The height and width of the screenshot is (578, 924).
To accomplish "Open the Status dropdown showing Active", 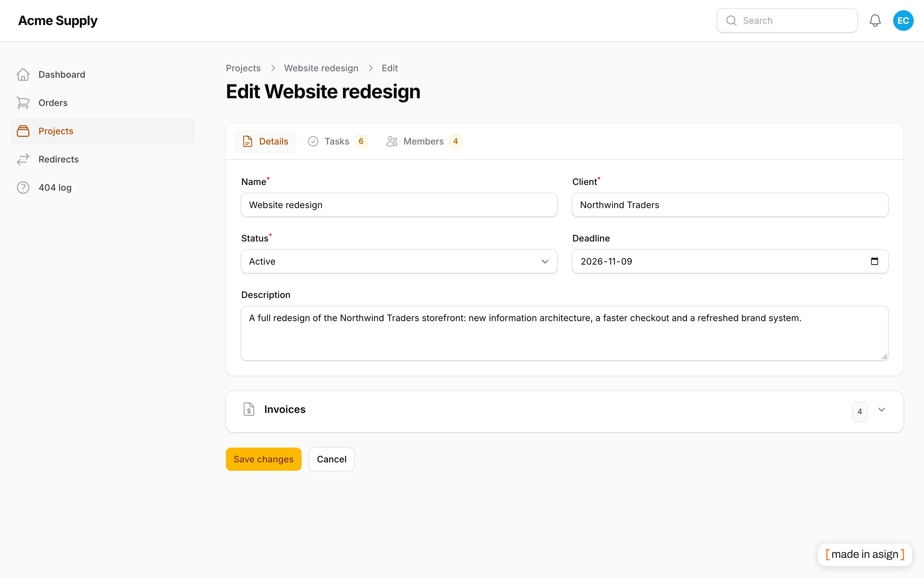I will [x=399, y=261].
